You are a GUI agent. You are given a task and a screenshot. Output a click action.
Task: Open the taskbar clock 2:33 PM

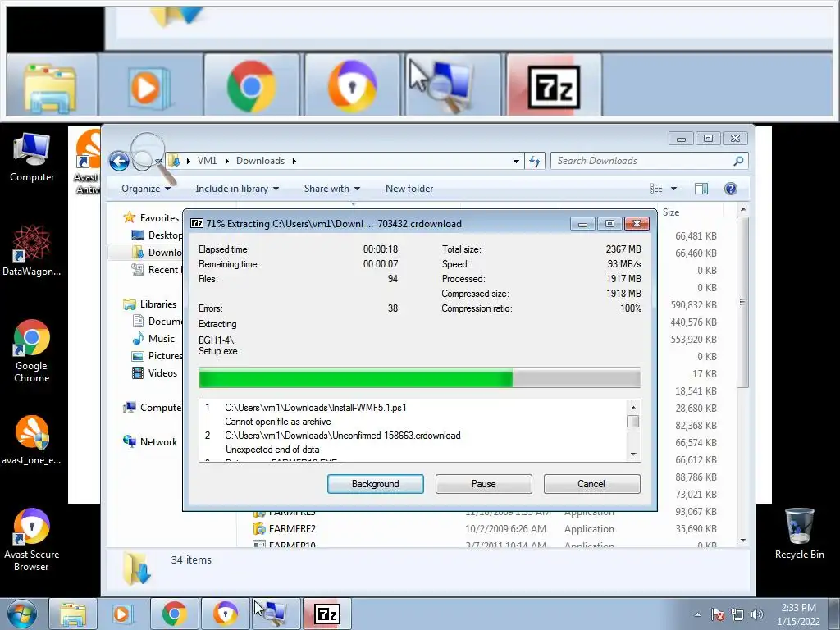(x=798, y=614)
